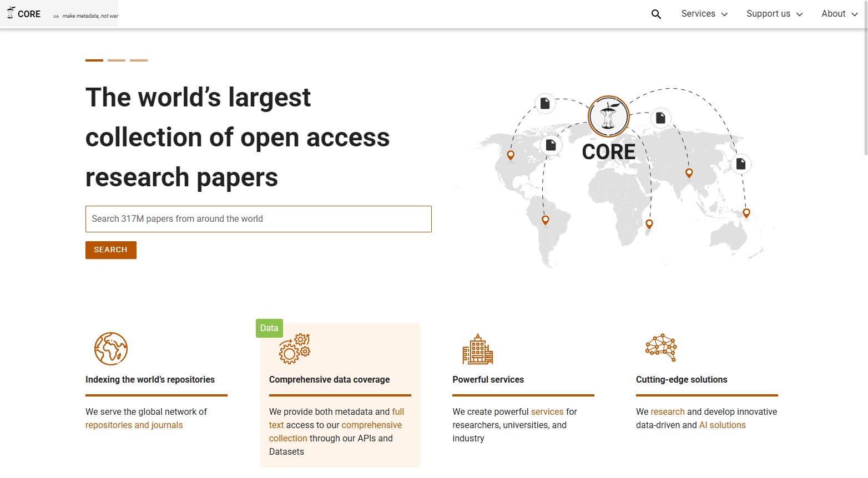Click the document icon over Russia
Screen dimensions: 868x478
point(660,118)
